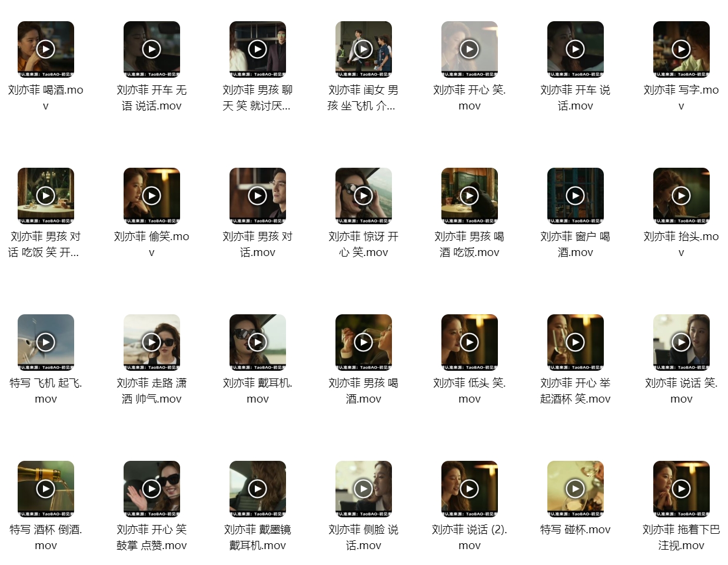This screenshot has width=728, height=565.
Task: Play the 特写 酒杯 倒酒.mov video
Action: tap(46, 488)
